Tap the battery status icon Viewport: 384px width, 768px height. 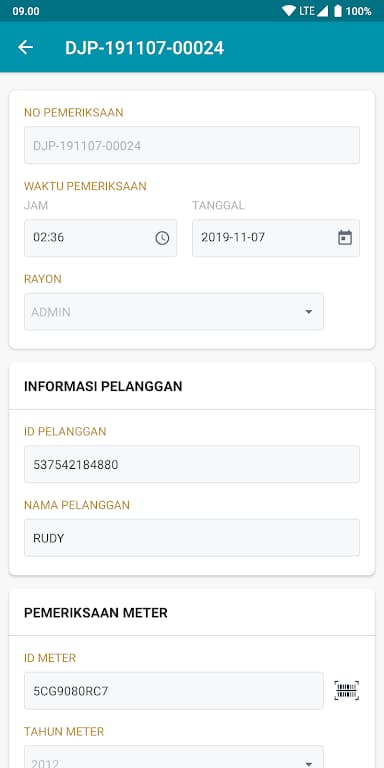point(337,11)
